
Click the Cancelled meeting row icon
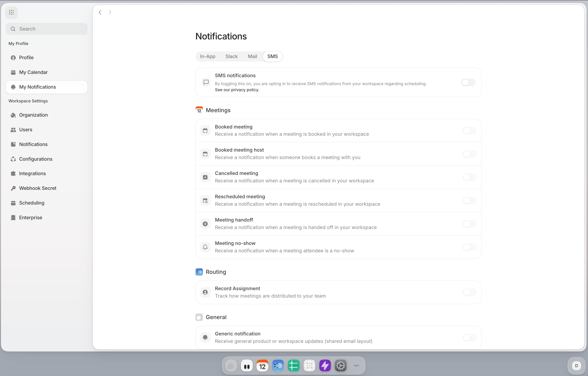coord(205,177)
